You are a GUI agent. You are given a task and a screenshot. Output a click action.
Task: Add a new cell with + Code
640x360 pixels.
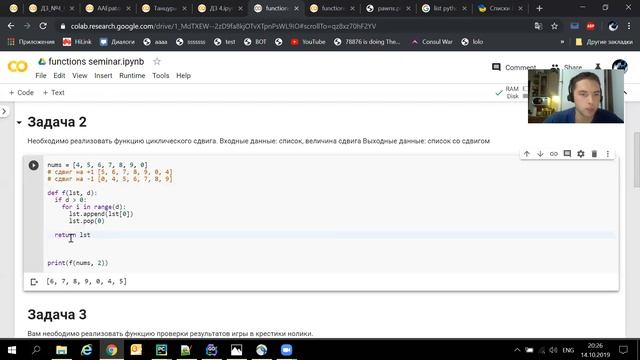tap(21, 93)
